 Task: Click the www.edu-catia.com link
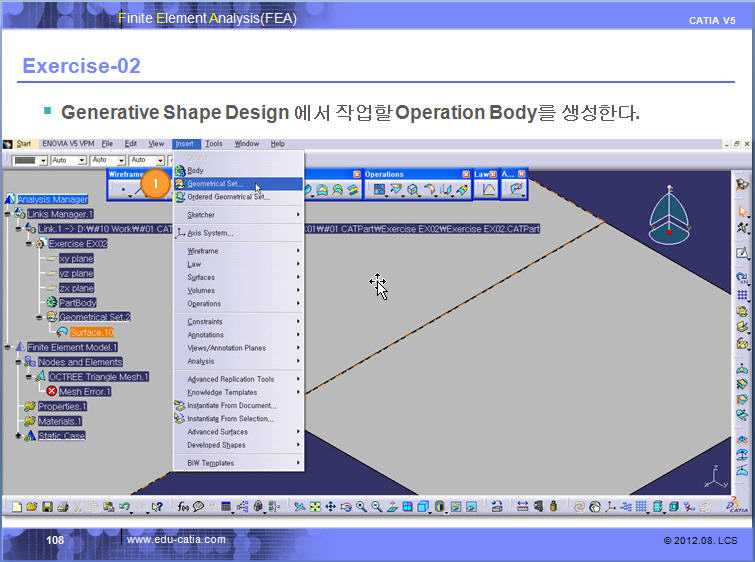[176, 539]
